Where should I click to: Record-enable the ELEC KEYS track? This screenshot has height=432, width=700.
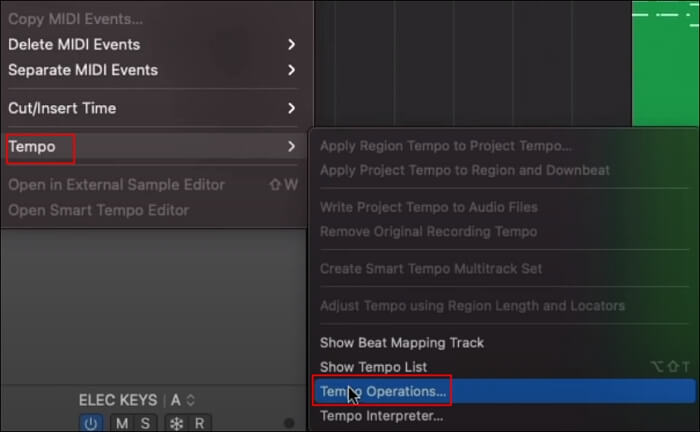[x=199, y=423]
